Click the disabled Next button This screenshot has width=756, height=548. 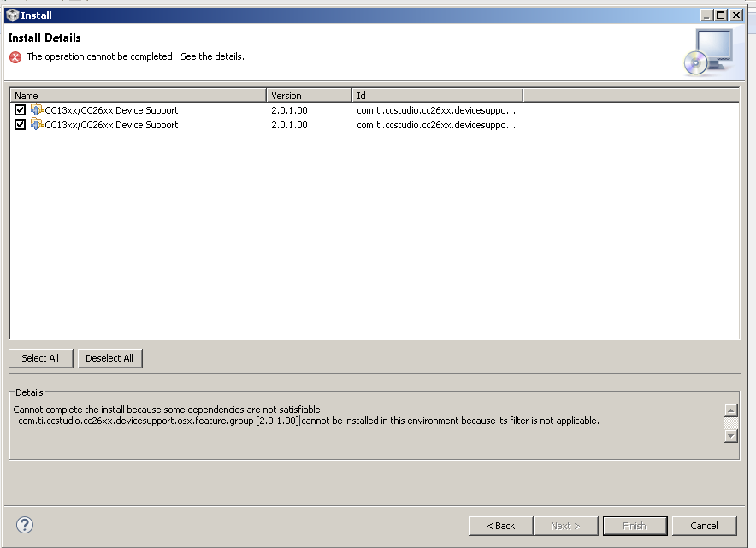click(x=565, y=526)
